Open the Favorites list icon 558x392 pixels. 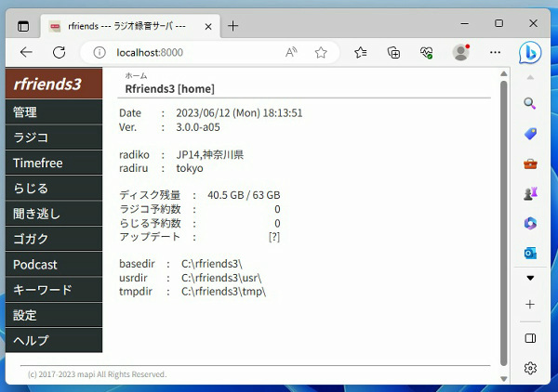(361, 53)
